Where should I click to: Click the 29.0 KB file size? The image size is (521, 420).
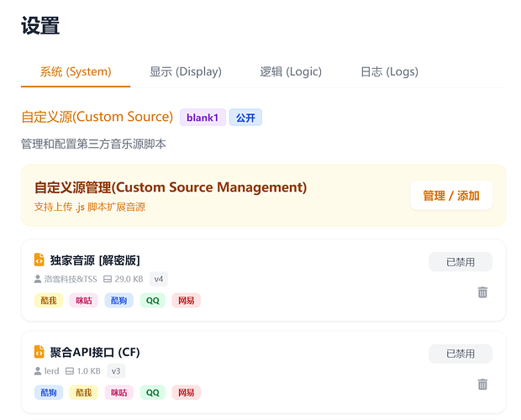tap(129, 279)
